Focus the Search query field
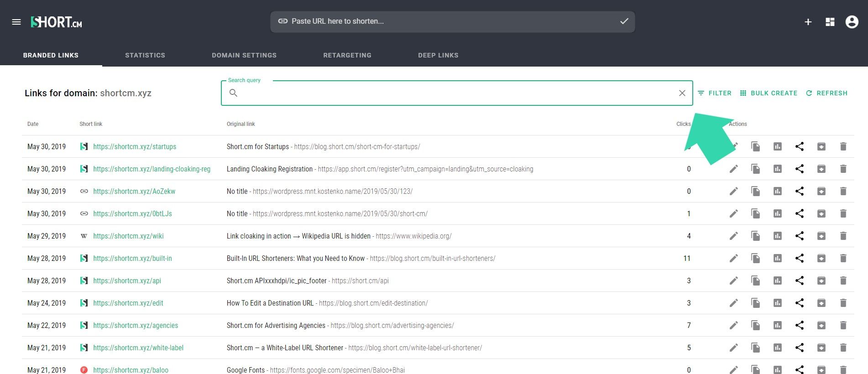868x374 pixels. pos(456,93)
